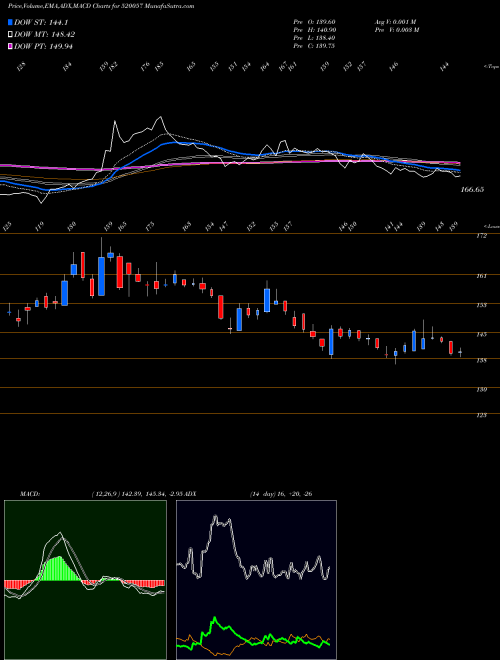Click the ADX '(14 day) 16, +20, -26' text
This screenshot has height=660, width=500.
[x=281, y=494]
